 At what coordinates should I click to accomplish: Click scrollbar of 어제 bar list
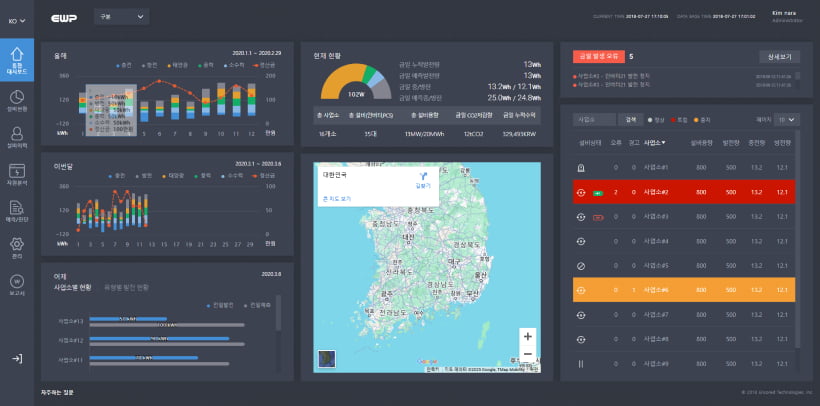tap(278, 312)
